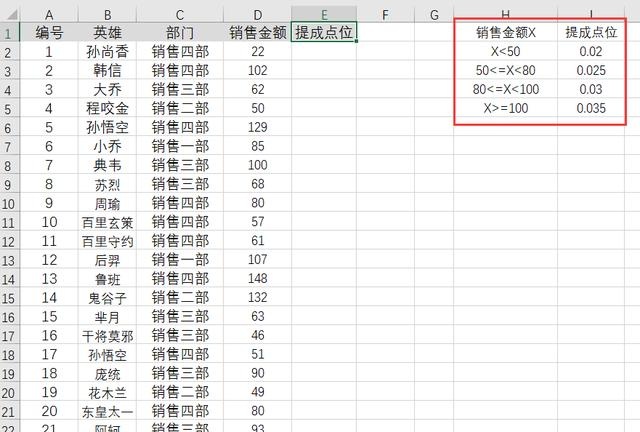Click sales amount 90 in column D
The image size is (640, 432).
(258, 374)
